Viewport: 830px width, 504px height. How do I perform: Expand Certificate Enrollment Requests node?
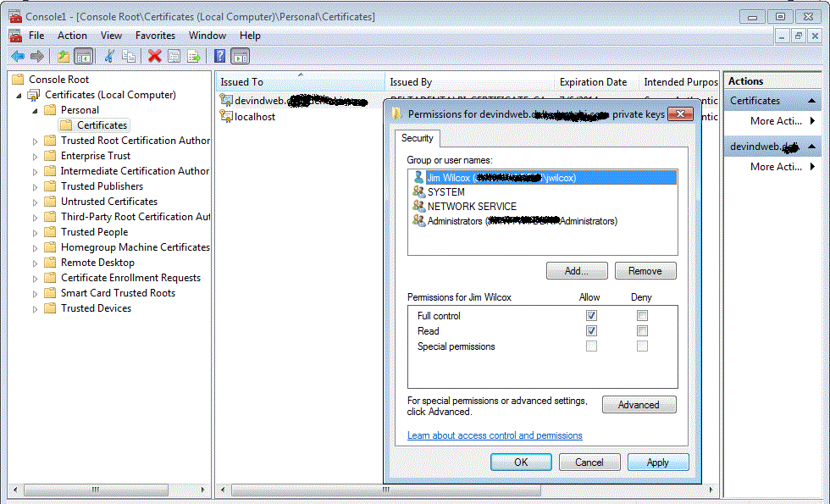35,279
